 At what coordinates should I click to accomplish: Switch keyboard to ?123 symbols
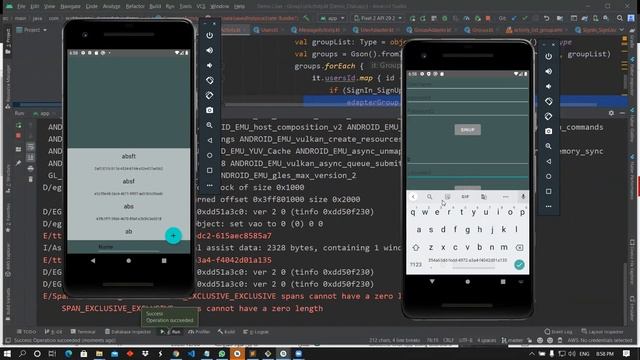click(x=416, y=265)
